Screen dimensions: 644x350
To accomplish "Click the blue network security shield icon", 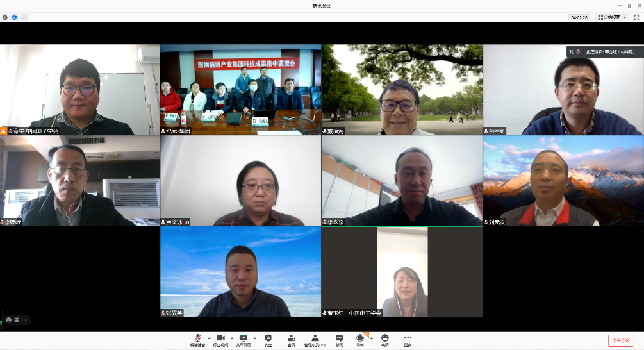I will [14, 17].
